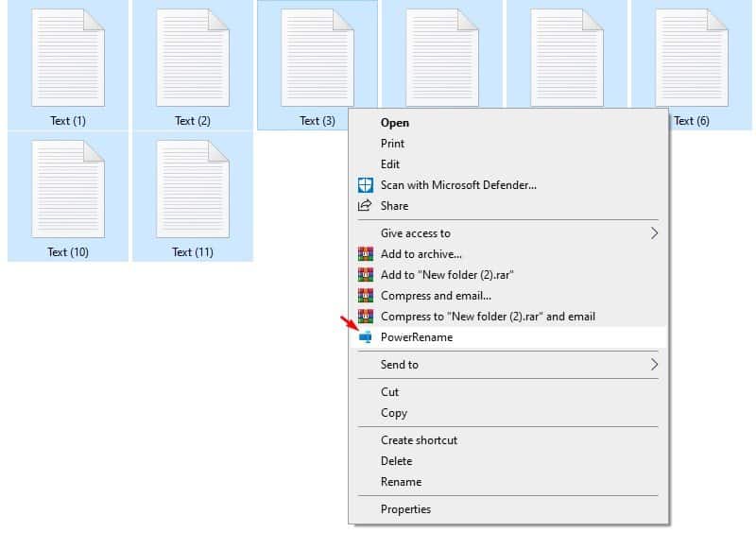The height and width of the screenshot is (550, 756).
Task: Click the PowerRename icon
Action: (x=366, y=337)
